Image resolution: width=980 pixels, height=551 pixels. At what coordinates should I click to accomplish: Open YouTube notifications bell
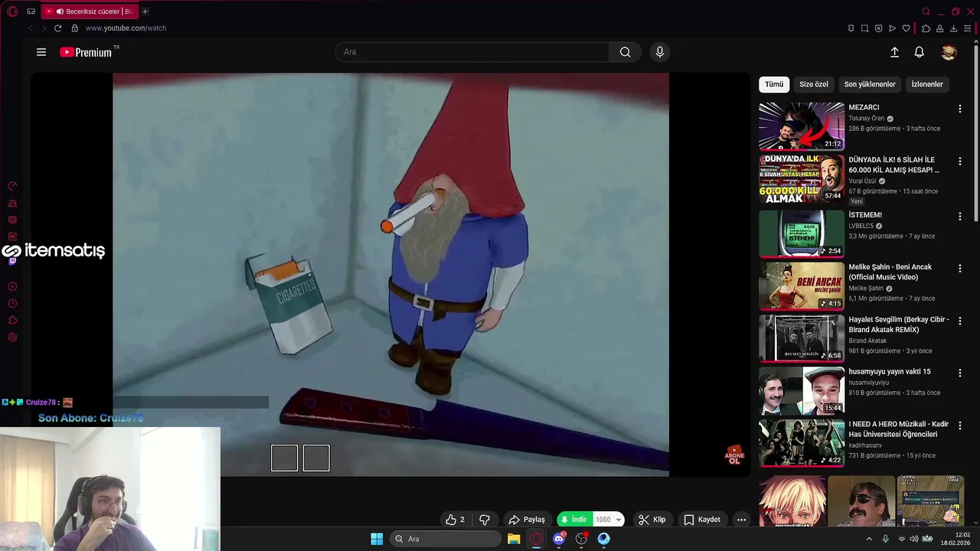click(x=920, y=52)
